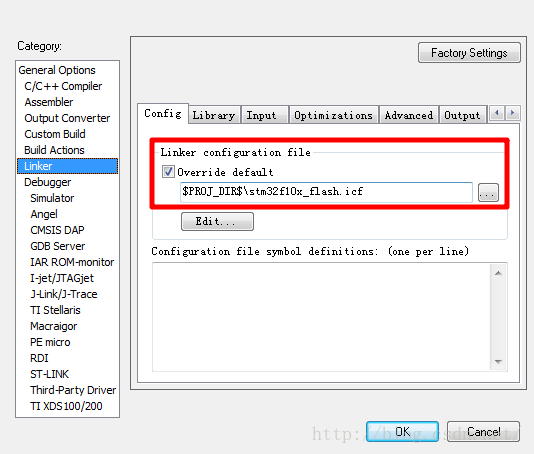This screenshot has width=534, height=454.
Task: Confirm settings with OK button
Action: [x=402, y=432]
